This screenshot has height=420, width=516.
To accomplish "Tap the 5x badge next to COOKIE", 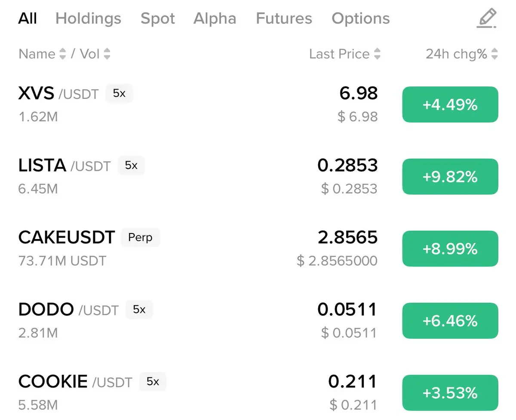I will (x=153, y=382).
